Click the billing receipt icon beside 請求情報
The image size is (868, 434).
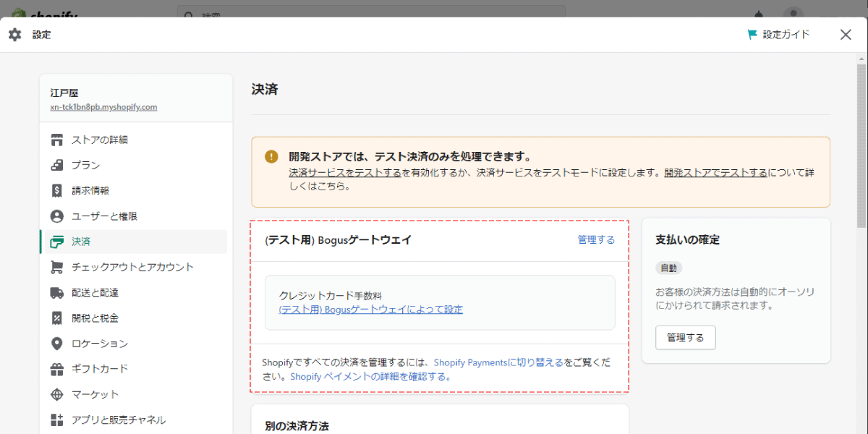tap(57, 190)
